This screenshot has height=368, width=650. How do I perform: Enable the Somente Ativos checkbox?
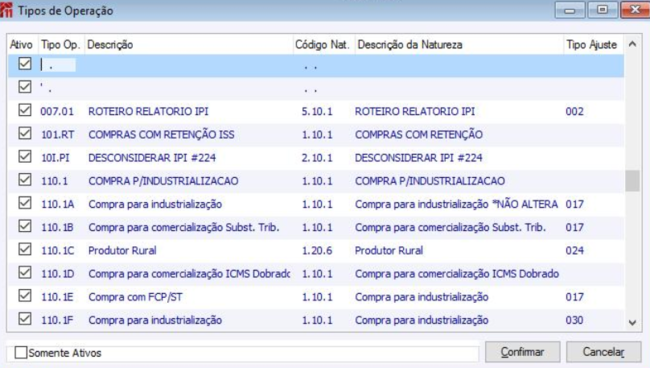click(21, 353)
